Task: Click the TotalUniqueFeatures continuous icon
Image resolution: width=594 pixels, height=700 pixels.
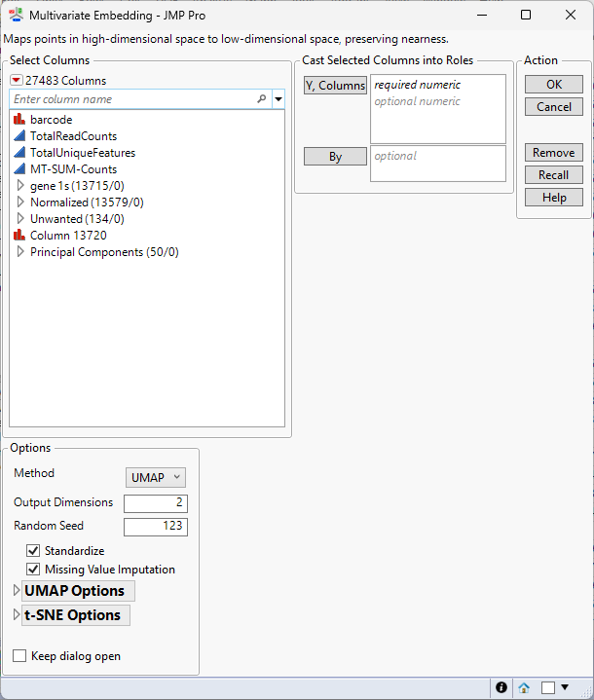Action: tap(19, 152)
